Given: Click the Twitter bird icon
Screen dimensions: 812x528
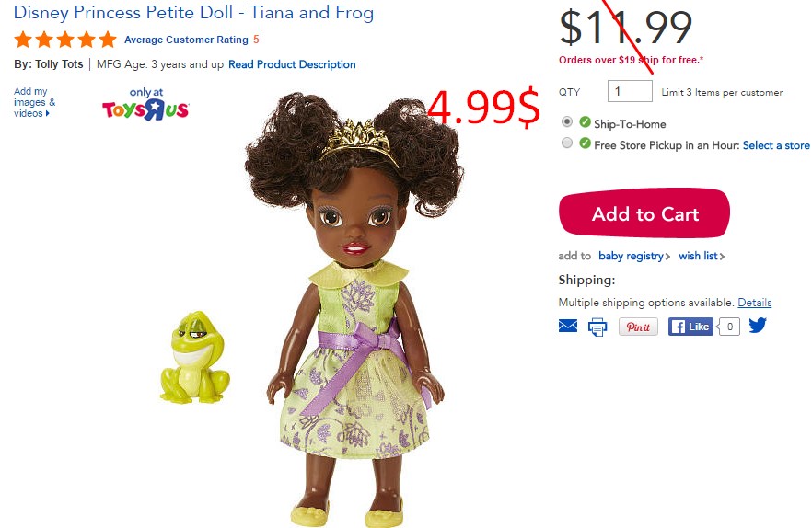Looking at the screenshot, I should click(757, 325).
